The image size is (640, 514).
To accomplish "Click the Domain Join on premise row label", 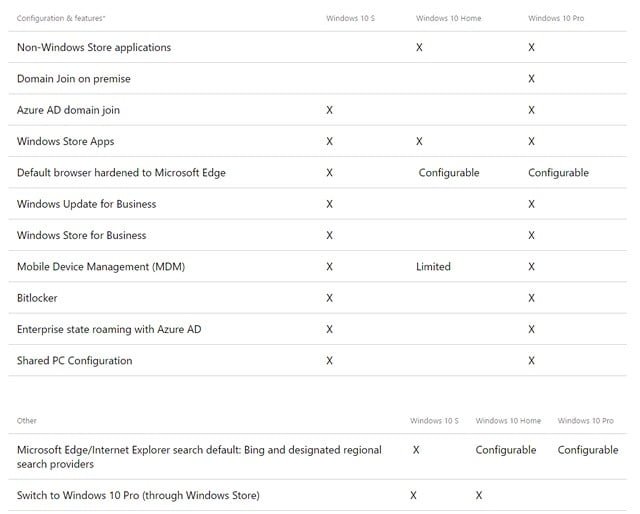I will tap(74, 78).
